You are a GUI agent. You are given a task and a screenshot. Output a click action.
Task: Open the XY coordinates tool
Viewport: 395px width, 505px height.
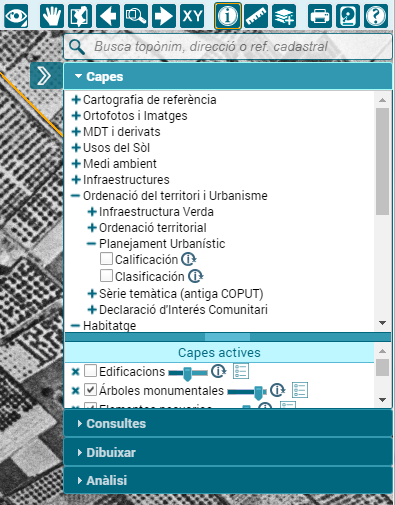click(192, 16)
